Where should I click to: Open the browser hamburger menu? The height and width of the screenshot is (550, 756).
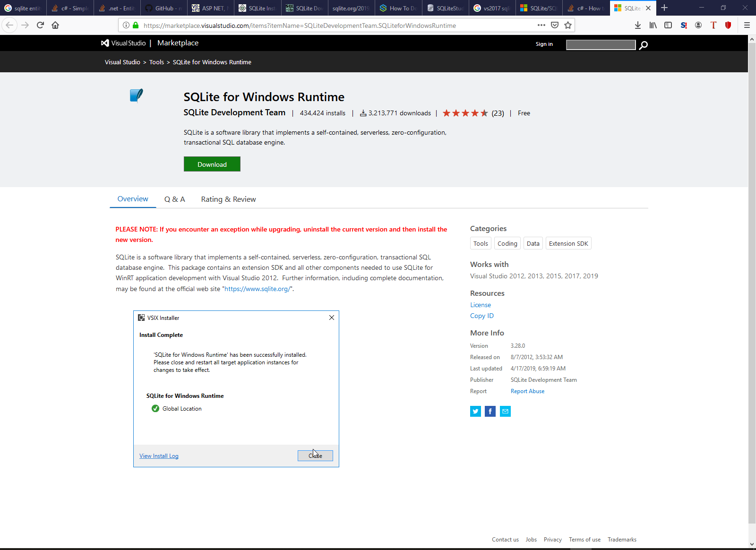pyautogui.click(x=747, y=25)
